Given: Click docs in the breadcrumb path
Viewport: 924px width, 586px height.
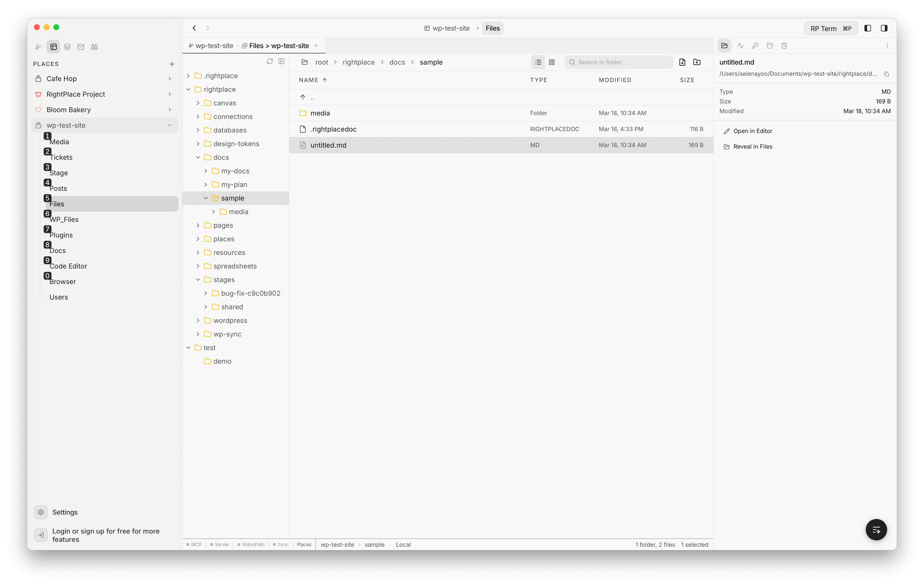Looking at the screenshot, I should 397,62.
